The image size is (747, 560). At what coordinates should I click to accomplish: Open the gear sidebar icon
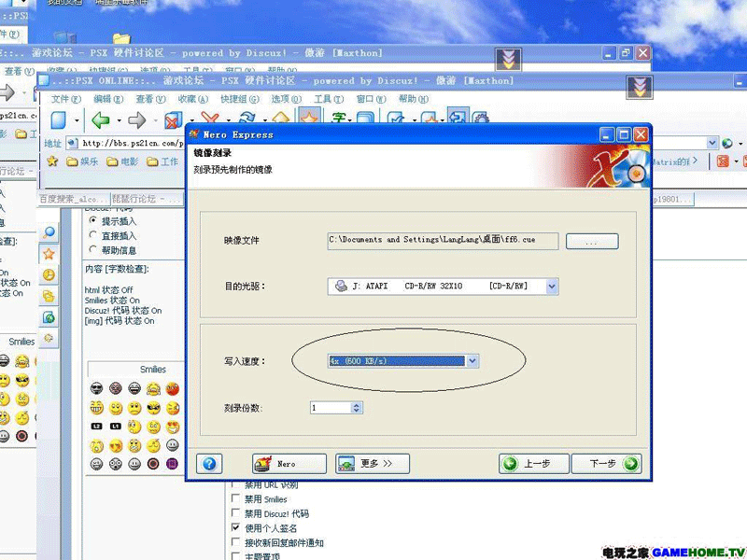pyautogui.click(x=49, y=338)
